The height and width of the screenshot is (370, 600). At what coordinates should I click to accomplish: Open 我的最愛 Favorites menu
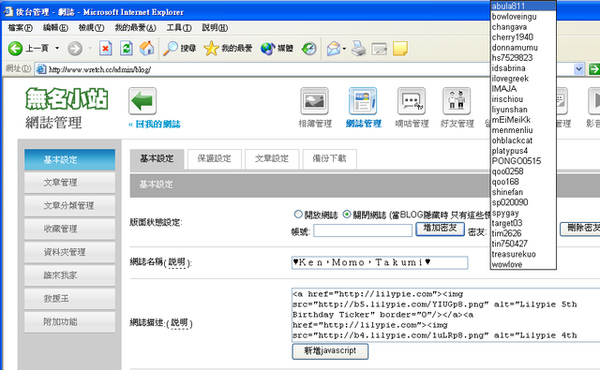point(135,28)
